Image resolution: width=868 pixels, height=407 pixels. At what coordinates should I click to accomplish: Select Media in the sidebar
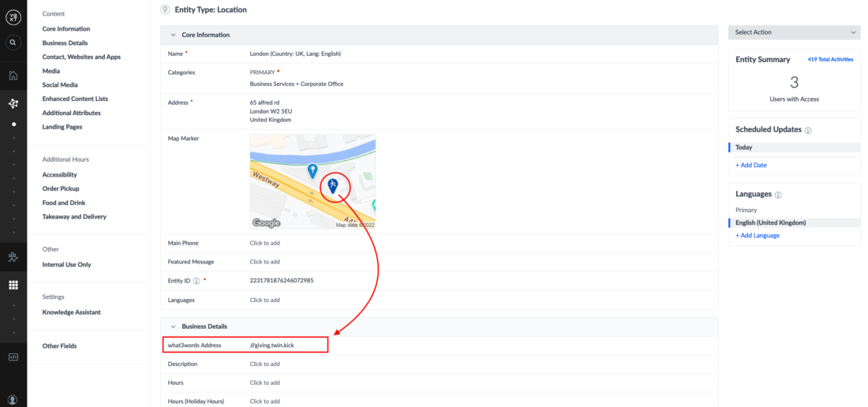point(51,71)
